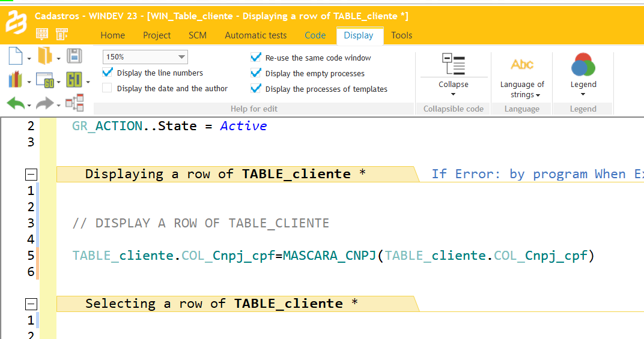The height and width of the screenshot is (339, 644).
Task: Expand the arrow next to the open folder icon
Action: click(x=58, y=59)
